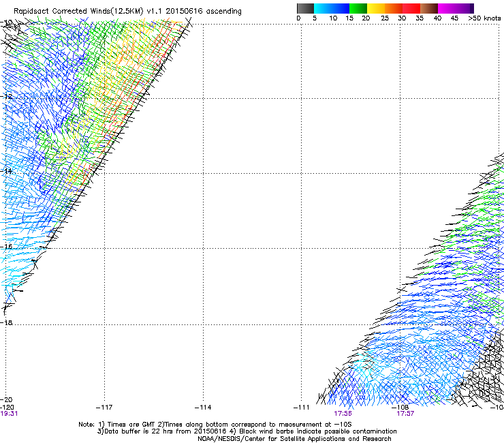Click the legend label '35'
This screenshot has width=504, height=443.
tap(420, 18)
